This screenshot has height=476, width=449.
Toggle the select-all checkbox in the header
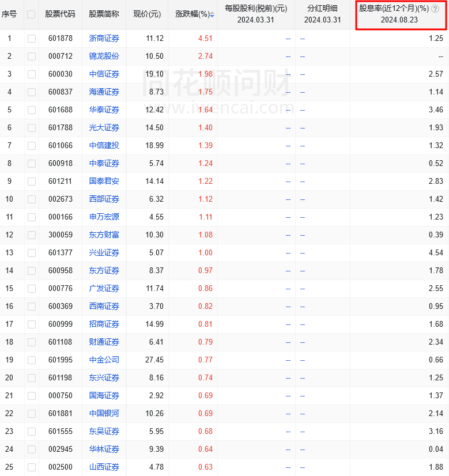point(31,14)
